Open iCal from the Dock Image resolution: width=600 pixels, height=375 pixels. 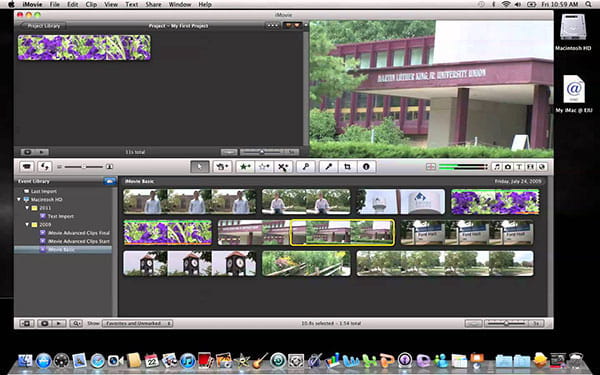[x=152, y=360]
